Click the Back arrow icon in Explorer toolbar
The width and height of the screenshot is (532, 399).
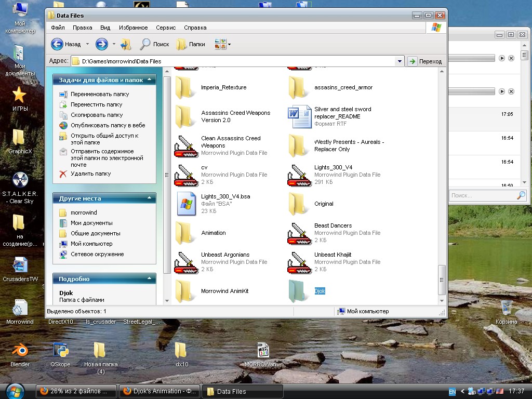tap(57, 44)
